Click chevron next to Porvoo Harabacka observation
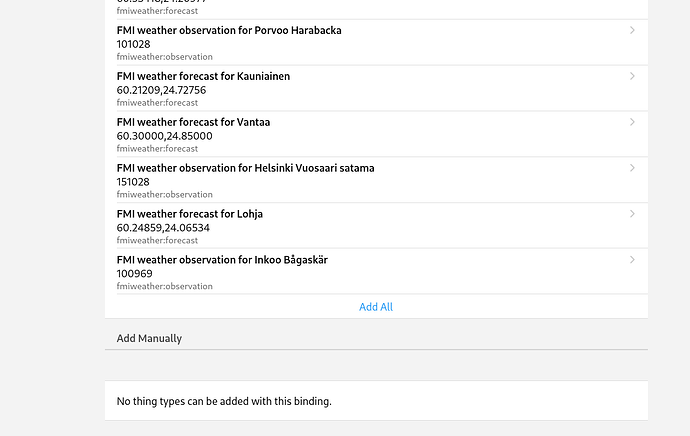 pos(632,30)
